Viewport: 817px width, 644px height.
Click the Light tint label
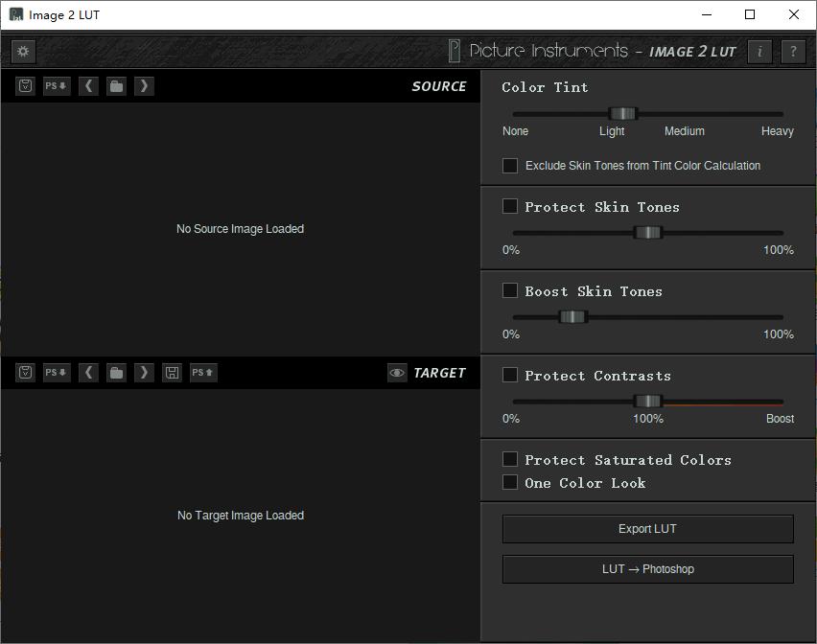[x=612, y=131]
